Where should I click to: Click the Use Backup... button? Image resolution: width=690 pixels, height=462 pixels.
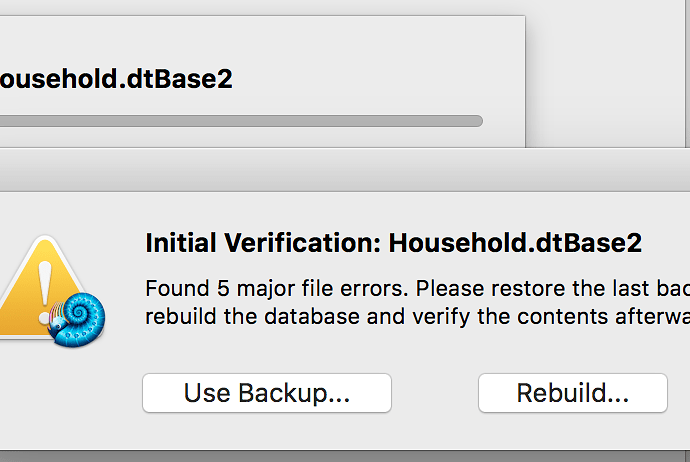click(x=267, y=393)
